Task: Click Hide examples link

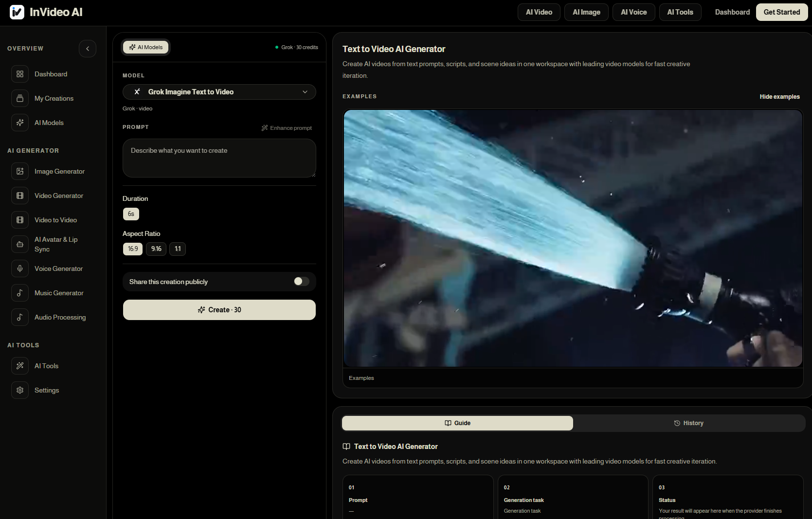Action: click(x=779, y=97)
